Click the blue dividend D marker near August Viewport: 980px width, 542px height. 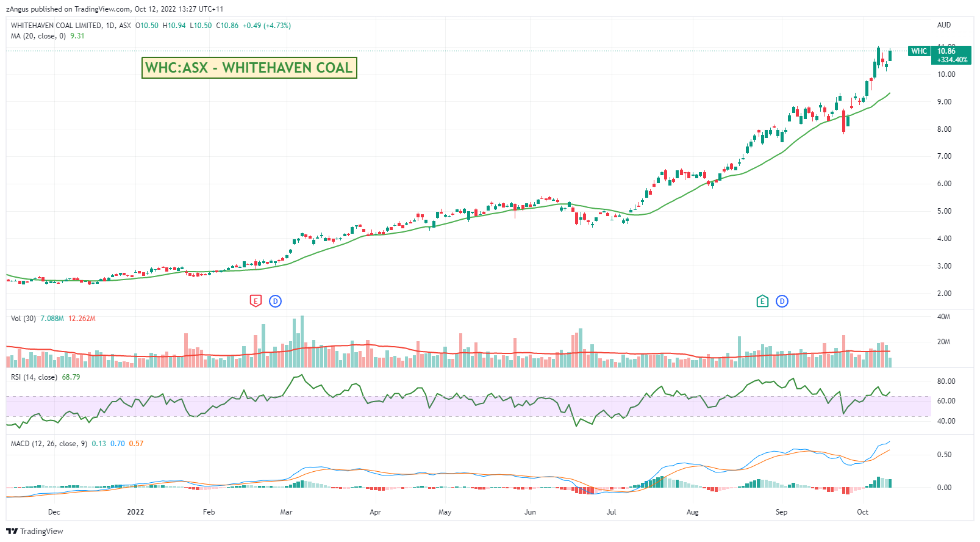(782, 301)
